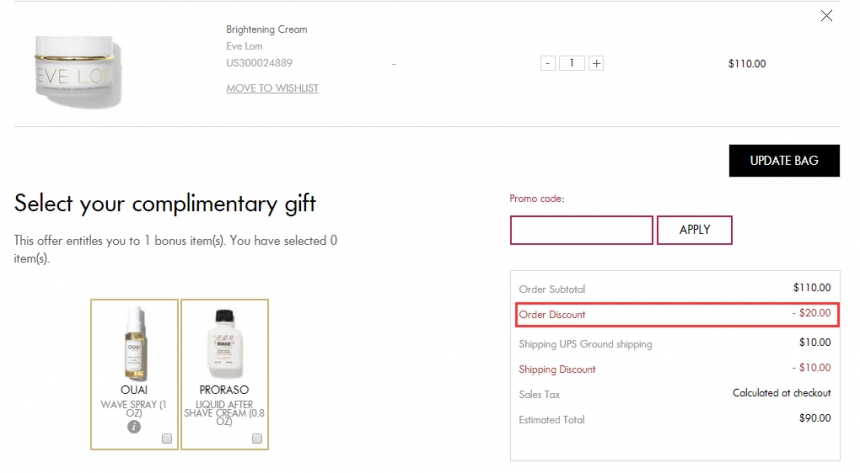Click the quantity input field

(572, 63)
